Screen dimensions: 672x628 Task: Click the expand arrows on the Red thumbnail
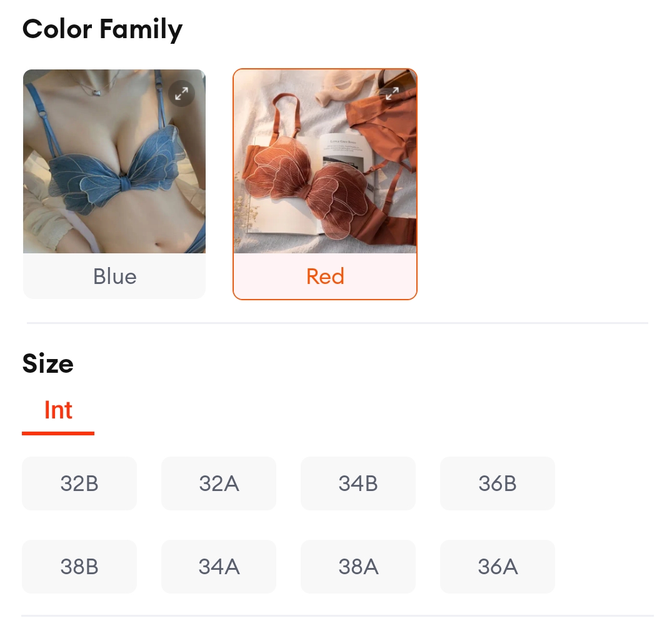coord(393,93)
